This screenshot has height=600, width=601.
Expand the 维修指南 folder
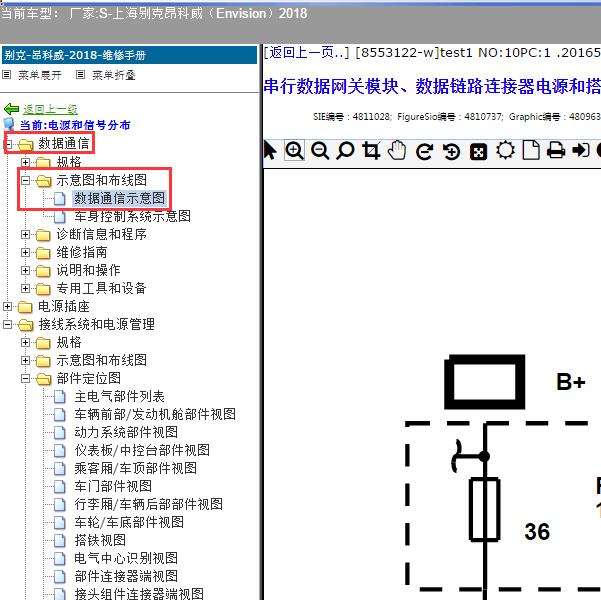point(26,252)
